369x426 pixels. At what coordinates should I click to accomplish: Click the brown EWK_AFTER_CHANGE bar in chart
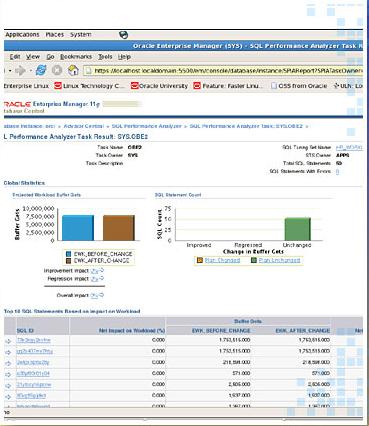(x=119, y=228)
